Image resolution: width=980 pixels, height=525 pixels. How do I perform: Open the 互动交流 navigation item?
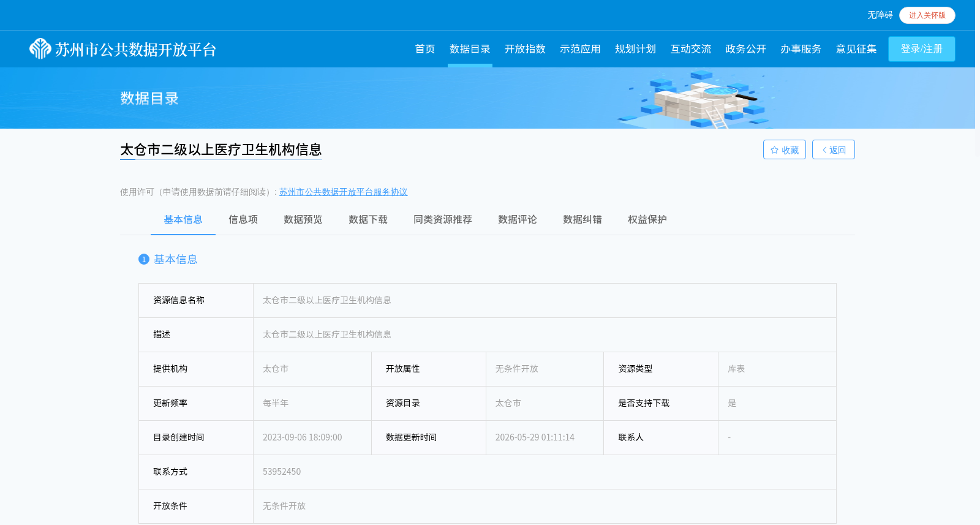tap(690, 49)
